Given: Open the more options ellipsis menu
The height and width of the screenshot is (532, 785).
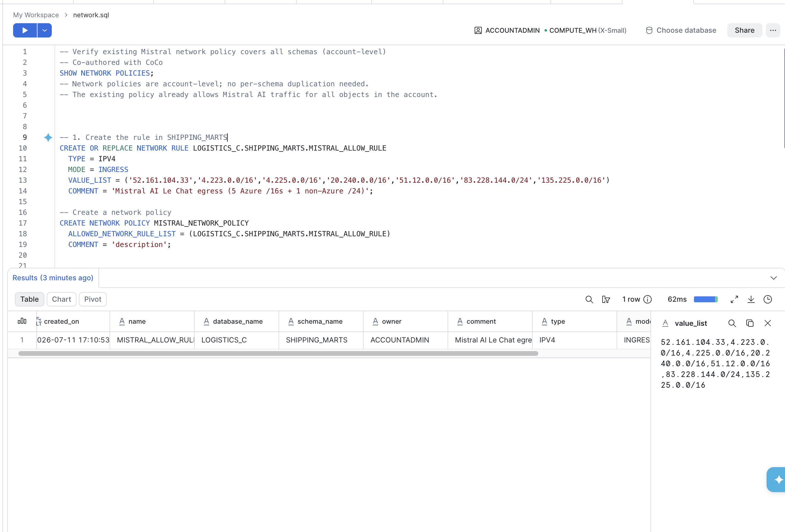Looking at the screenshot, I should pyautogui.click(x=773, y=30).
